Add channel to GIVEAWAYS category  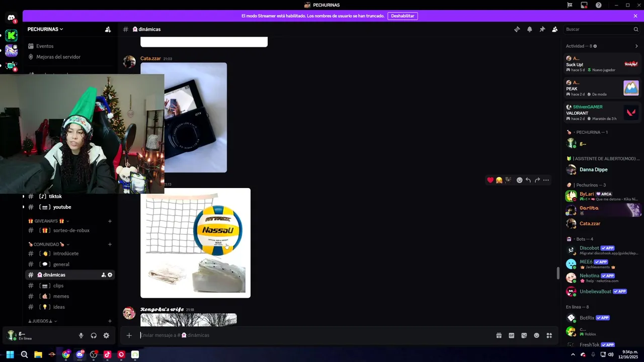[x=110, y=221]
